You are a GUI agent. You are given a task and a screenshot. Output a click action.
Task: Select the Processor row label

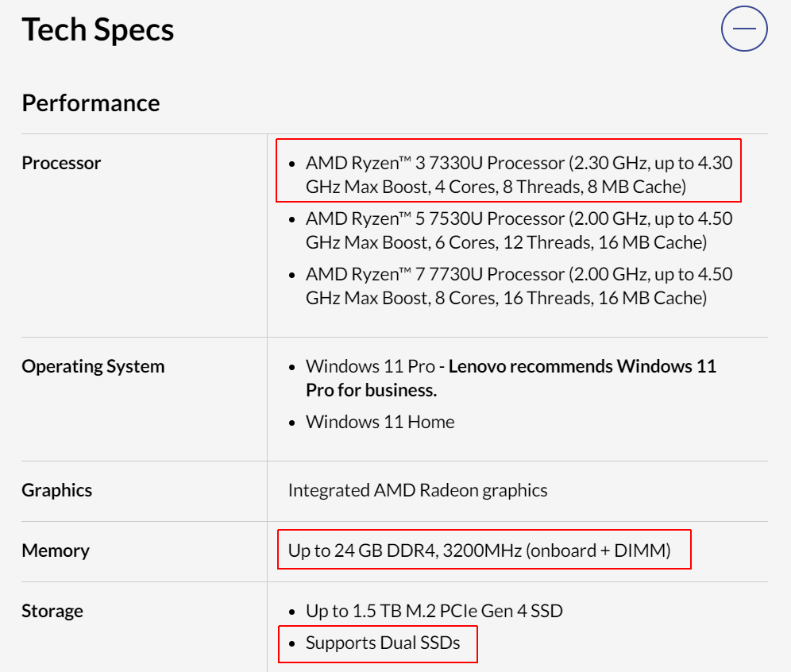click(x=61, y=163)
